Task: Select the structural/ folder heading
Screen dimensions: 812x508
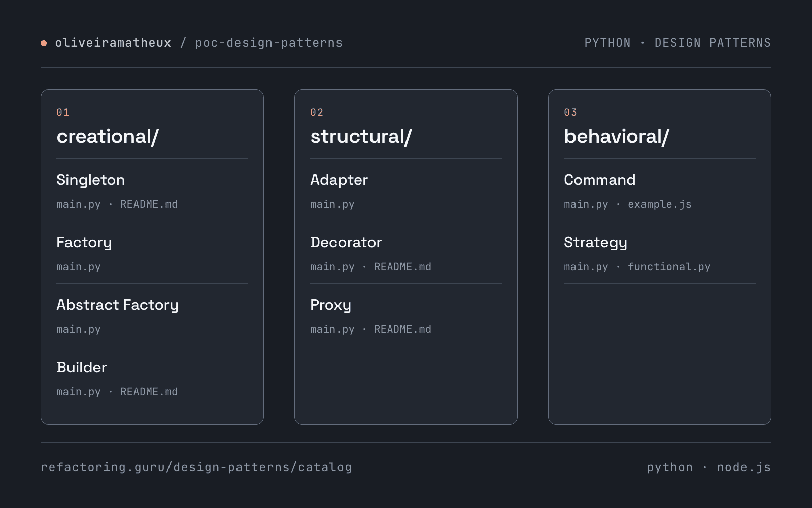Action: tap(361, 136)
